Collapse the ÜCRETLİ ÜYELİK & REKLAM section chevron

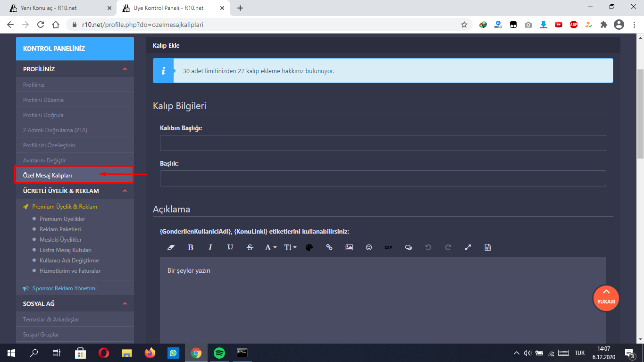(125, 191)
